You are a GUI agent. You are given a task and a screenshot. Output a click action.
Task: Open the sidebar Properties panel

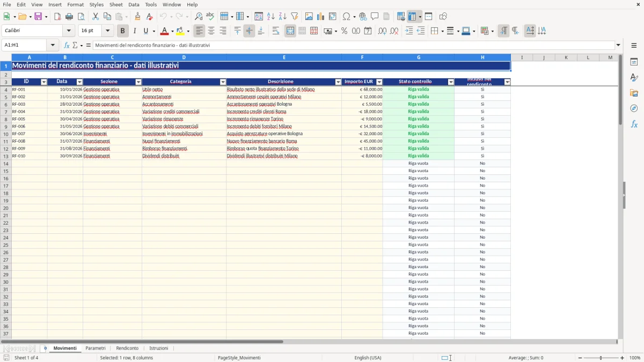tap(634, 62)
